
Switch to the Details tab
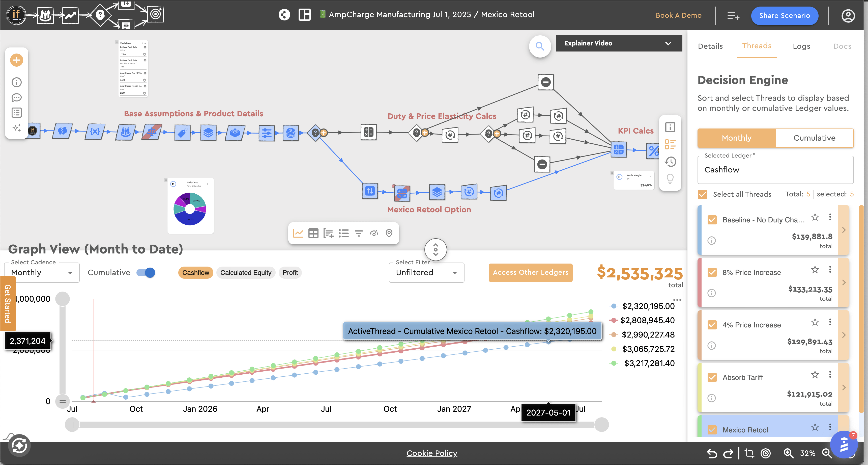[x=710, y=46]
